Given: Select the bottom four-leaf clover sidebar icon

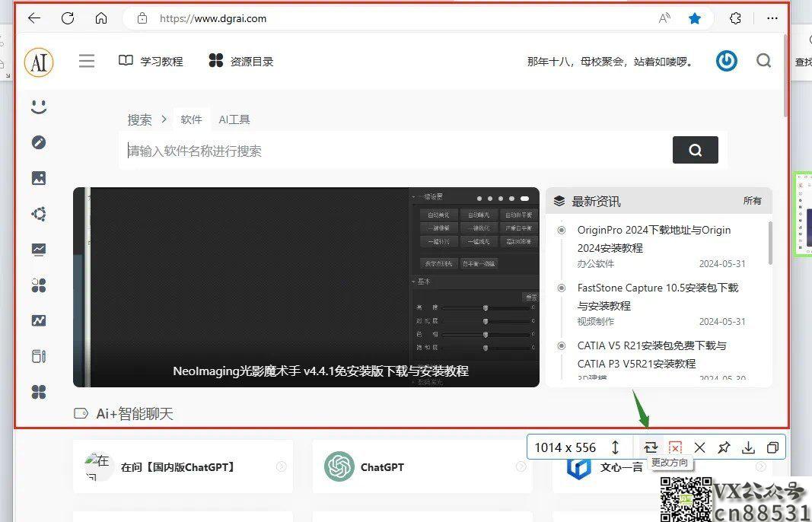Looking at the screenshot, I should pyautogui.click(x=39, y=392).
